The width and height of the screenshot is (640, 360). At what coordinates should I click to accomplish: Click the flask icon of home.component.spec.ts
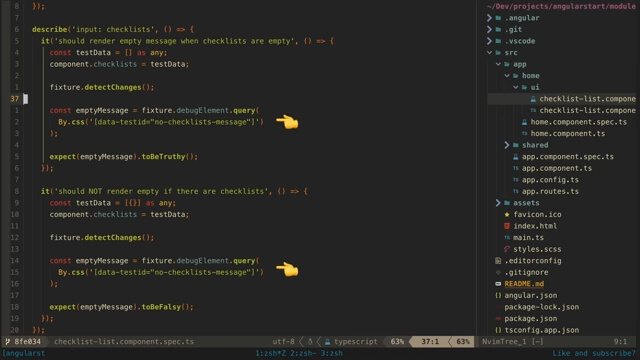point(524,122)
